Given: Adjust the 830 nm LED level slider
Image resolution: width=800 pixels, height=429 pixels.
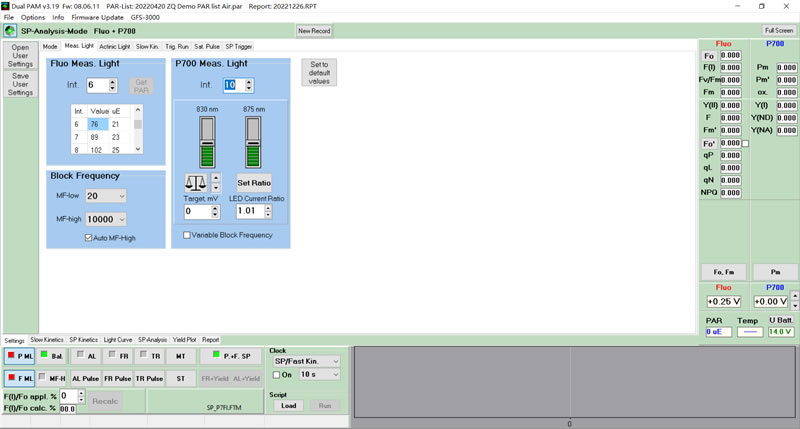Looking at the screenshot, I should [x=207, y=140].
